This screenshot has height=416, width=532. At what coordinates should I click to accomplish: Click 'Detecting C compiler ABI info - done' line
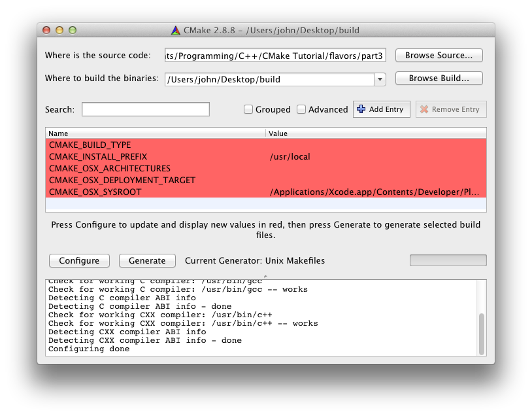[x=140, y=306]
